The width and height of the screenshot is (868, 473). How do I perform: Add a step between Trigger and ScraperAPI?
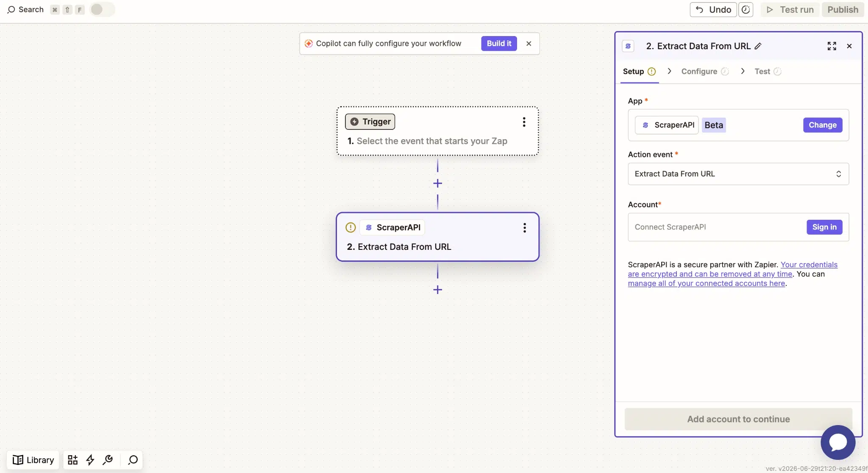click(x=438, y=183)
